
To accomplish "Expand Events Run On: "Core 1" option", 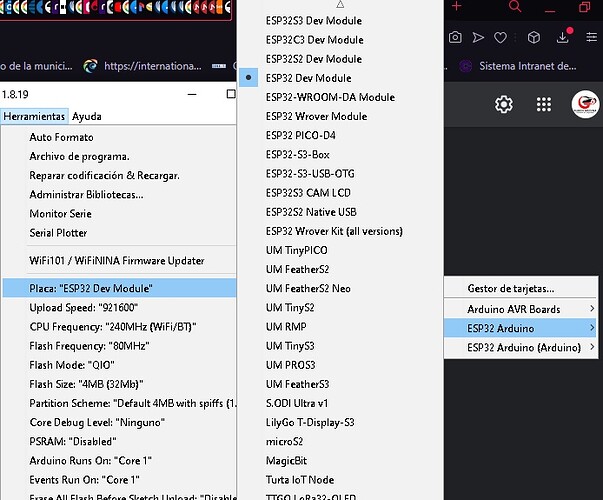I will (x=119, y=480).
